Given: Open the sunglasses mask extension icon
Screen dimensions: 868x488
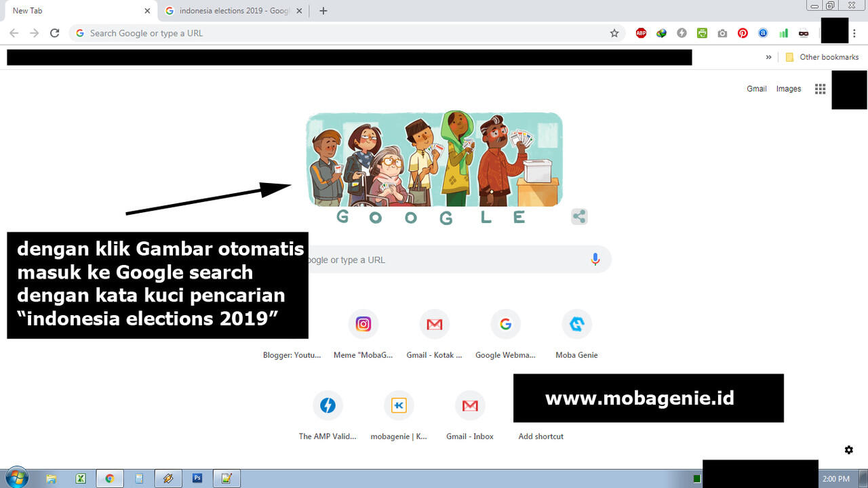Looking at the screenshot, I should tap(804, 33).
